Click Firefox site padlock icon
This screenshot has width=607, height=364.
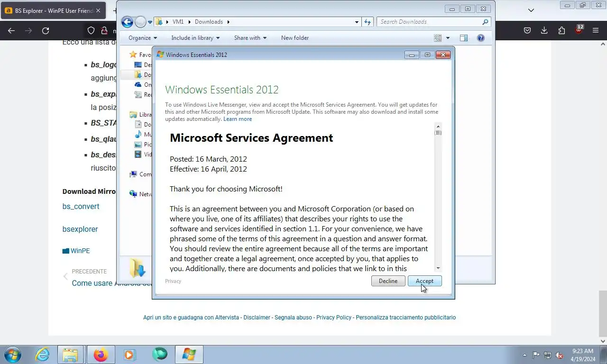tap(104, 31)
